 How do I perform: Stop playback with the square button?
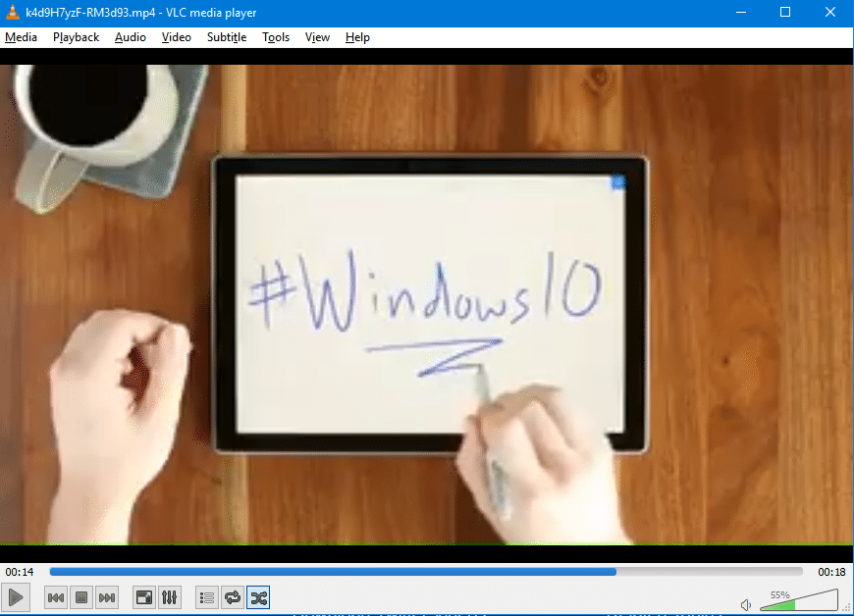pos(81,597)
